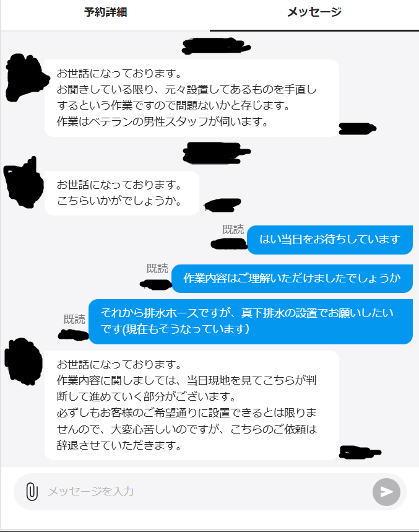
Task: Click the paperclip attachment icon
Action: 32,492
